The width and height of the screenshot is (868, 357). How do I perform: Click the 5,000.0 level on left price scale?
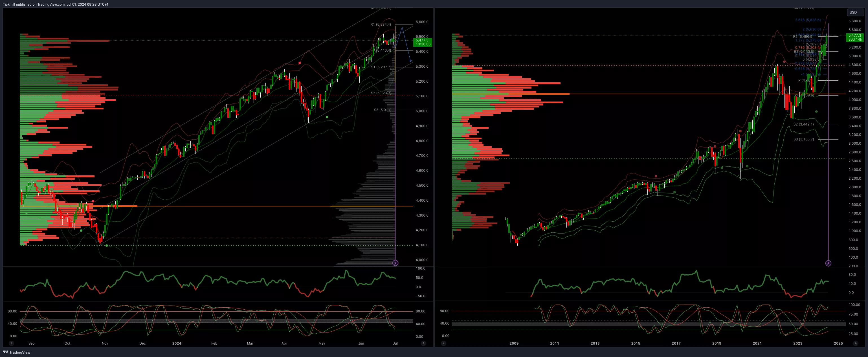click(x=422, y=111)
